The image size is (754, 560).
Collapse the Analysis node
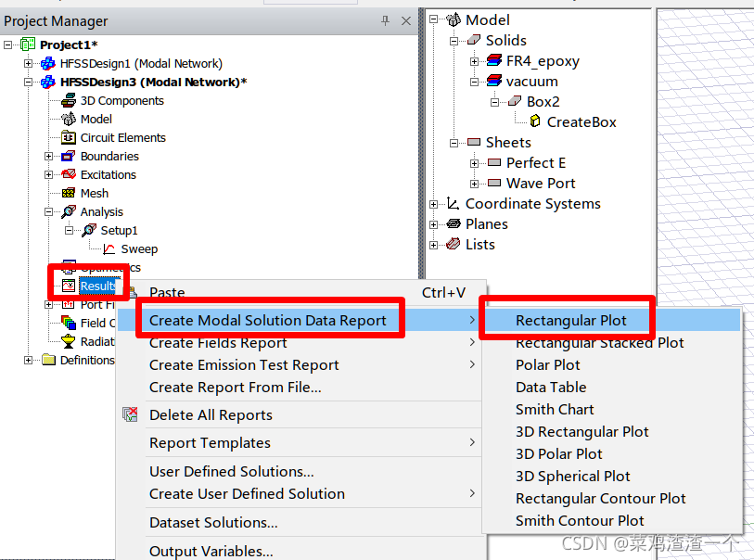point(48,212)
